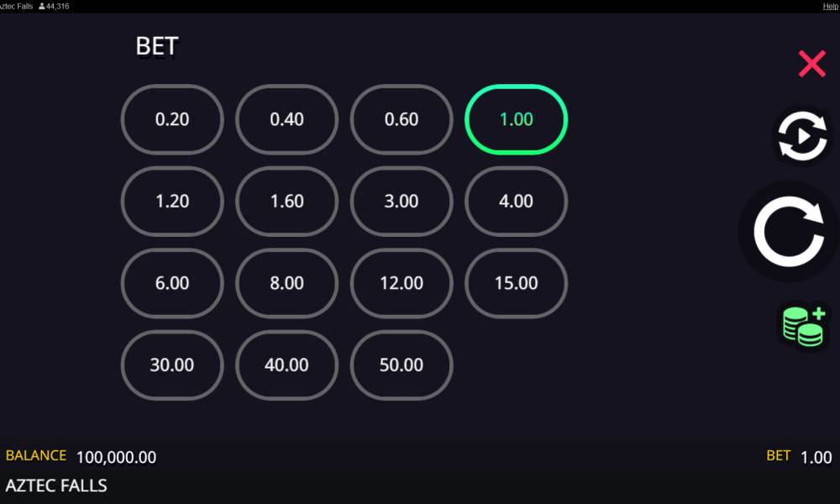The image size is (840, 504).
Task: Click the large spin button
Action: (789, 231)
